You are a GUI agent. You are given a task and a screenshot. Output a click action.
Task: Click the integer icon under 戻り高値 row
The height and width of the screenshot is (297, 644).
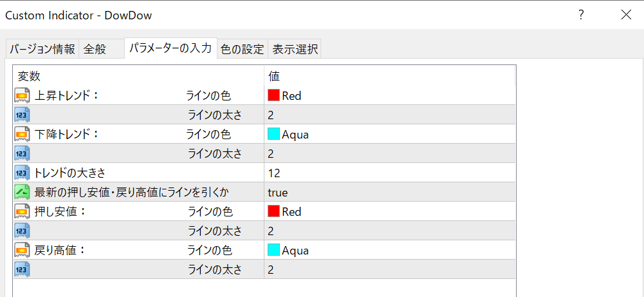pos(23,269)
